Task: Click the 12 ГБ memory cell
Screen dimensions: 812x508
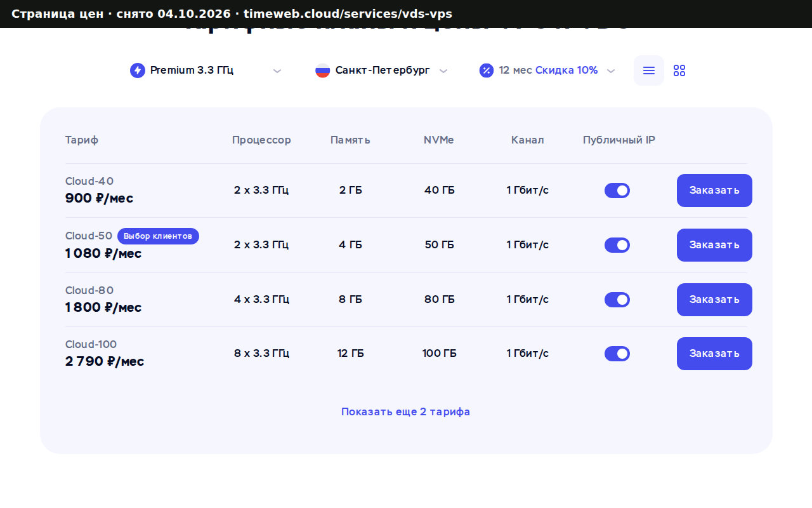Action: tap(351, 354)
